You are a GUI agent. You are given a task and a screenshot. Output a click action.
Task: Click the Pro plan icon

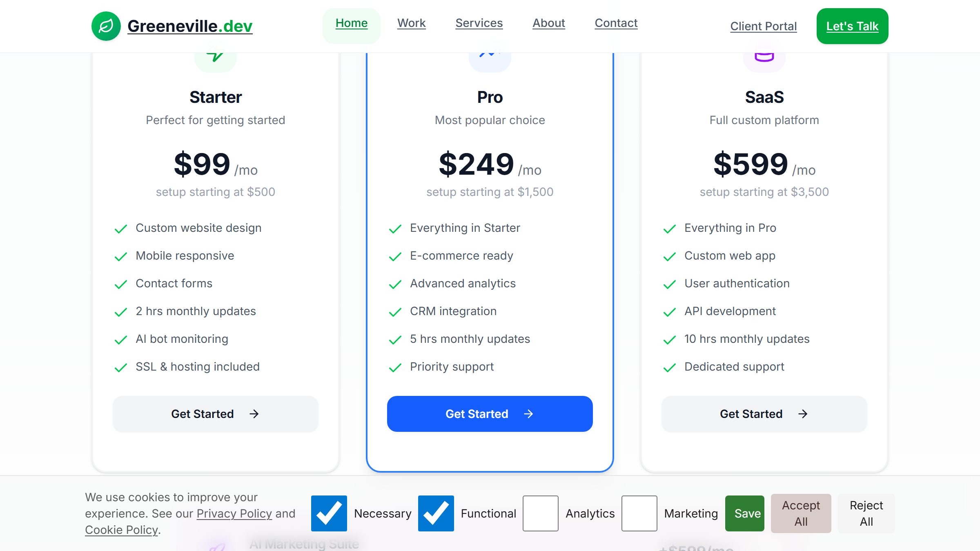click(x=490, y=57)
